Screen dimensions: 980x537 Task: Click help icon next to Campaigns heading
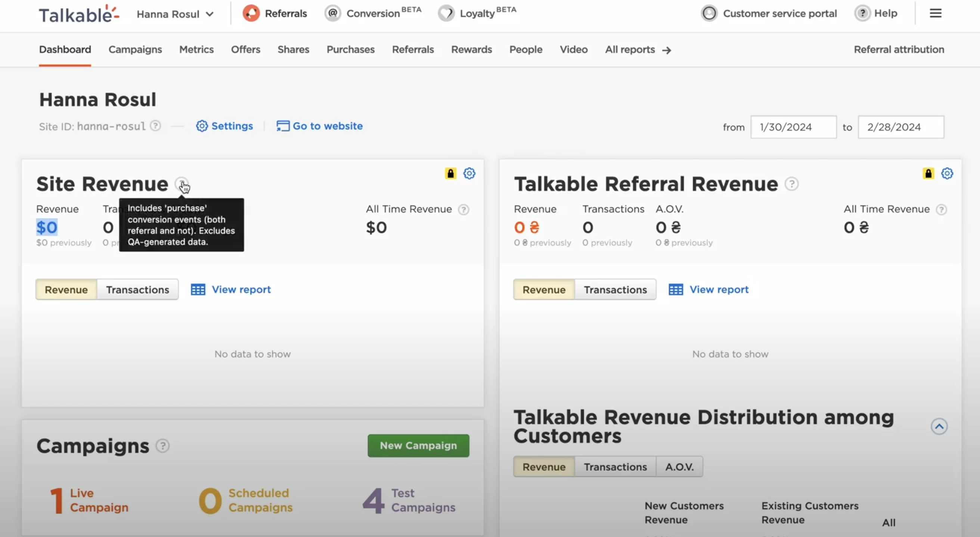[162, 446]
